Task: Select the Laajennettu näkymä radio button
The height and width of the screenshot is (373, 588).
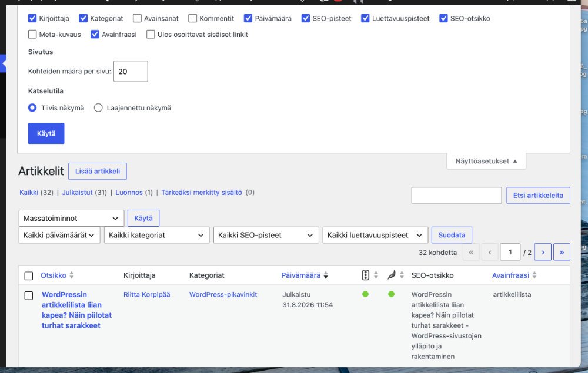Action: 98,108
